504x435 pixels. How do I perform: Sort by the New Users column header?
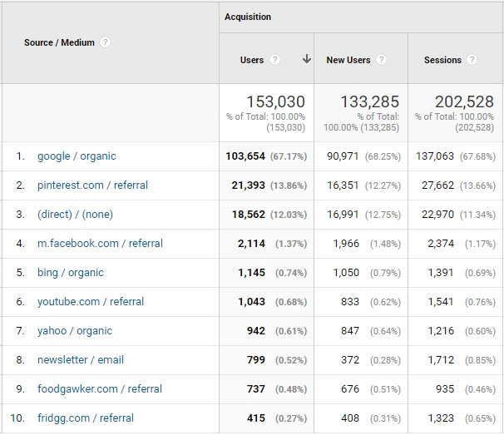(348, 60)
